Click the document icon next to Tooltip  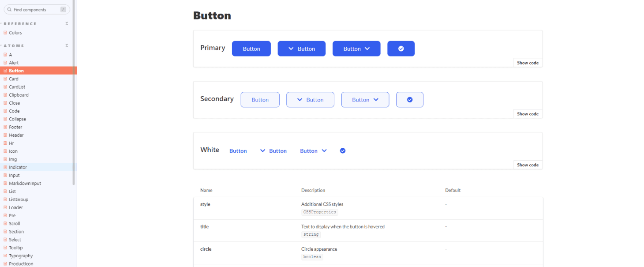pyautogui.click(x=5, y=248)
